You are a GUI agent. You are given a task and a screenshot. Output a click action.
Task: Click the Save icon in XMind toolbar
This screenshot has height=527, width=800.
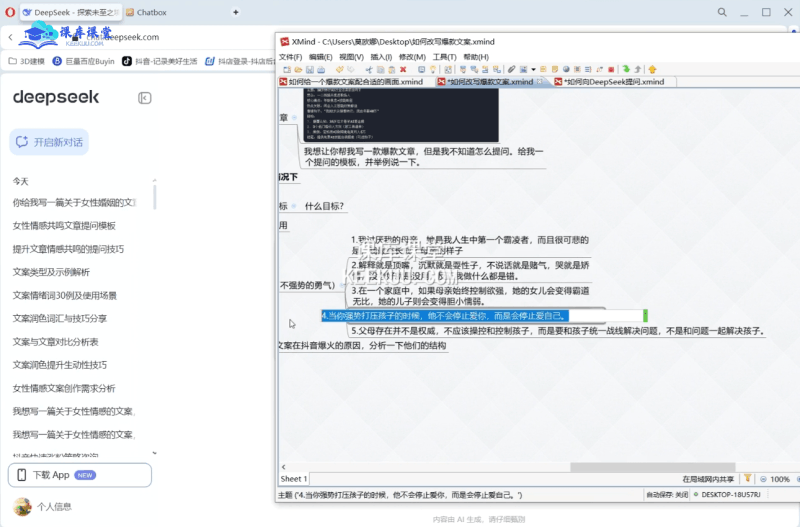click(x=310, y=69)
